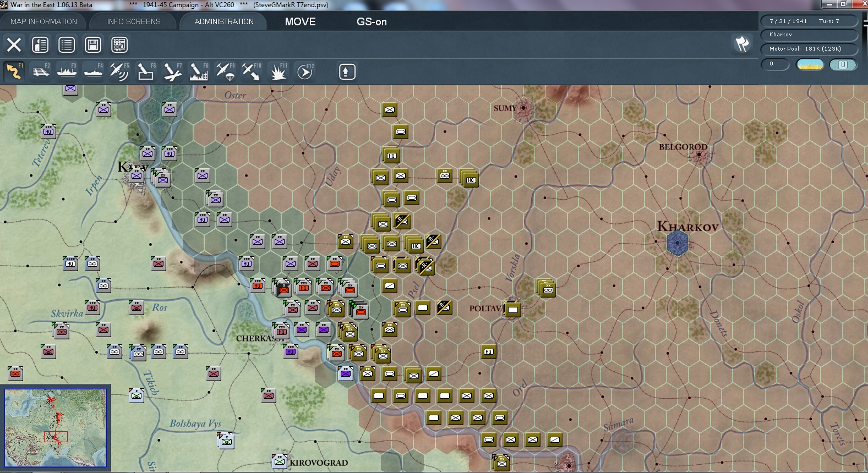Click the Motor Pool 181K readout
Screen dimensions: 868x473
click(x=809, y=49)
